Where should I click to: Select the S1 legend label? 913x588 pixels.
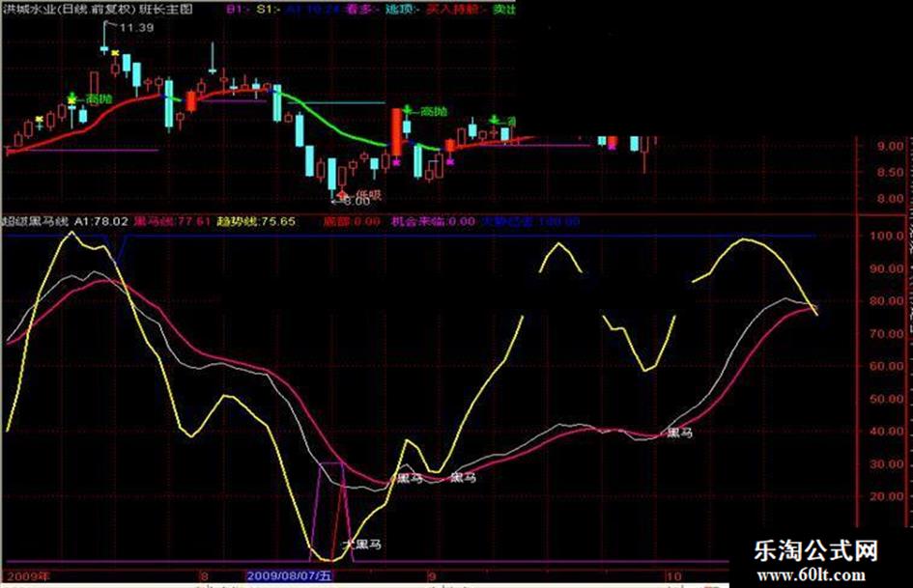click(x=269, y=8)
